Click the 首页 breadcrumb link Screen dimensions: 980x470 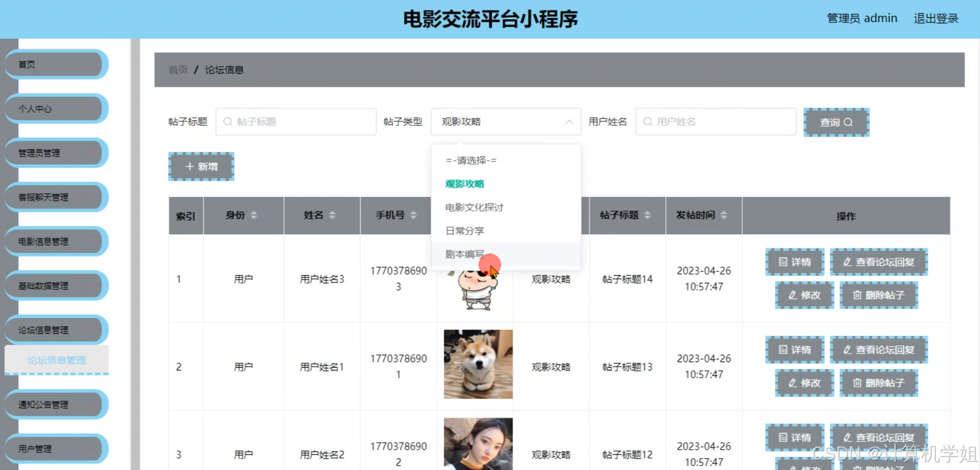pyautogui.click(x=178, y=69)
